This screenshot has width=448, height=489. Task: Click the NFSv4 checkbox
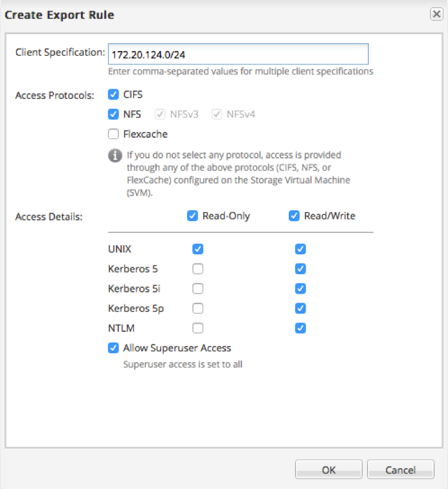tap(217, 114)
